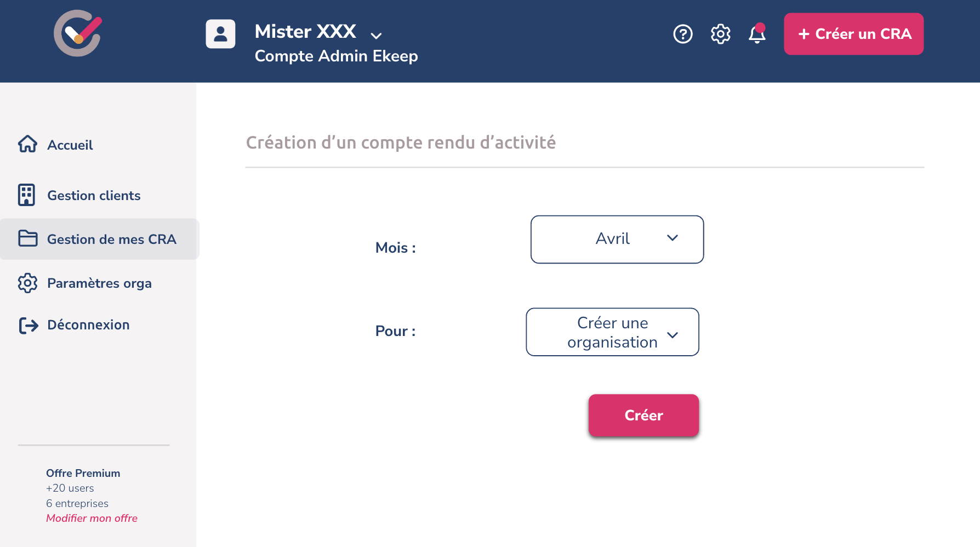Click the Déconnexion logout icon
This screenshot has width=980, height=547.
29,325
